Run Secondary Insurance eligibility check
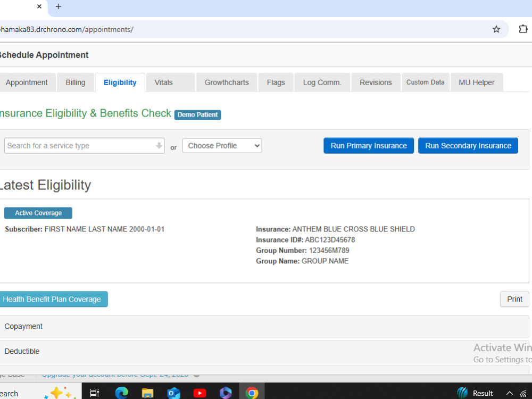This screenshot has width=532, height=399. (468, 146)
